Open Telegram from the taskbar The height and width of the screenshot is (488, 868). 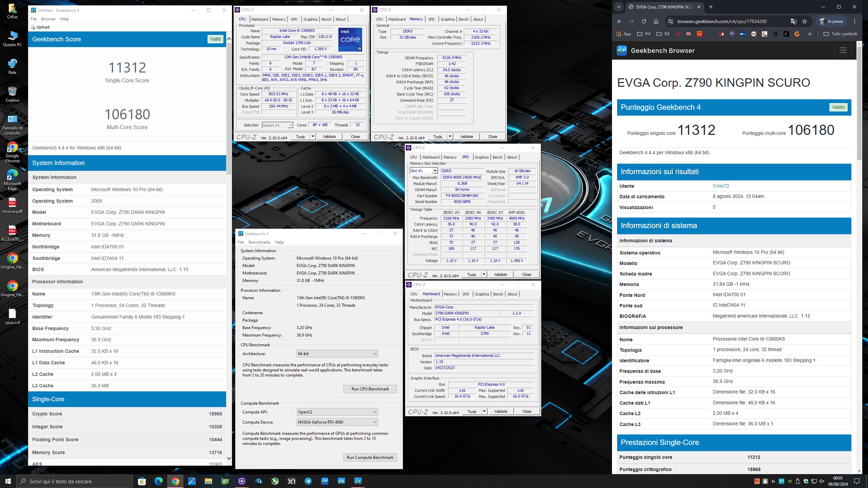[x=308, y=481]
